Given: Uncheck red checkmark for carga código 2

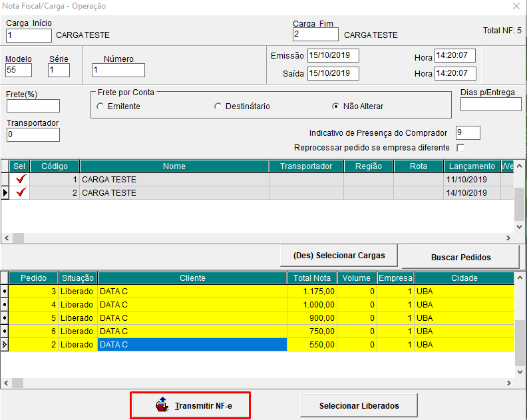Looking at the screenshot, I should (x=21, y=193).
